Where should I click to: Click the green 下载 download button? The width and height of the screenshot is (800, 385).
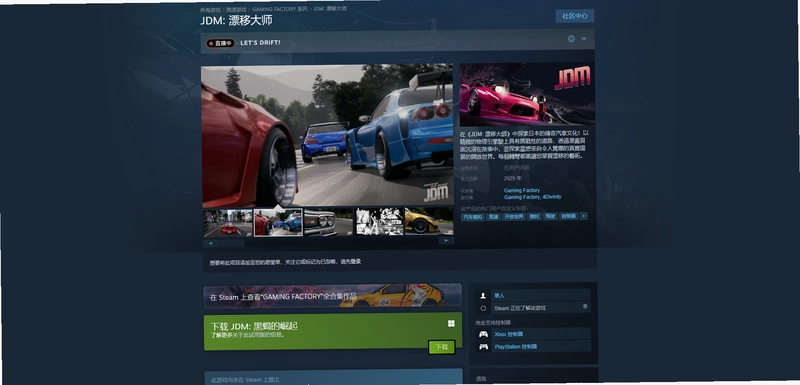[441, 347]
